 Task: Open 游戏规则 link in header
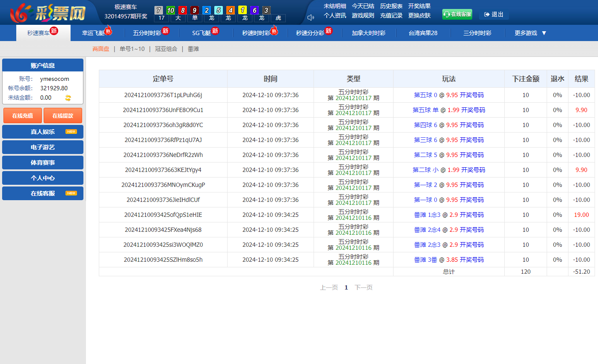tap(363, 15)
